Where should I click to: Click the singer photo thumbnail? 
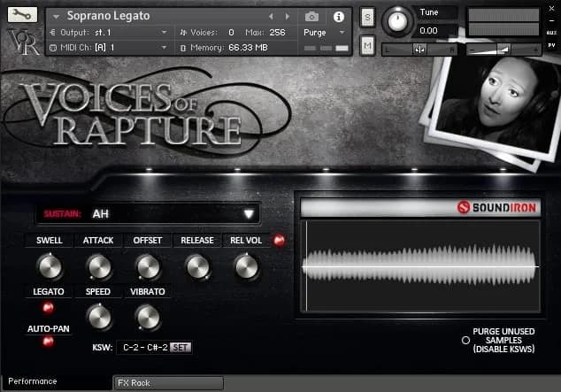pyautogui.click(x=496, y=107)
